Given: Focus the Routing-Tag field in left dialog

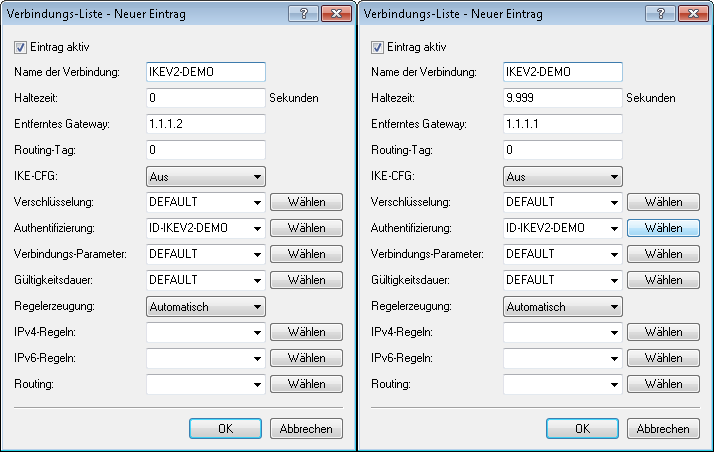Looking at the screenshot, I should point(205,150).
